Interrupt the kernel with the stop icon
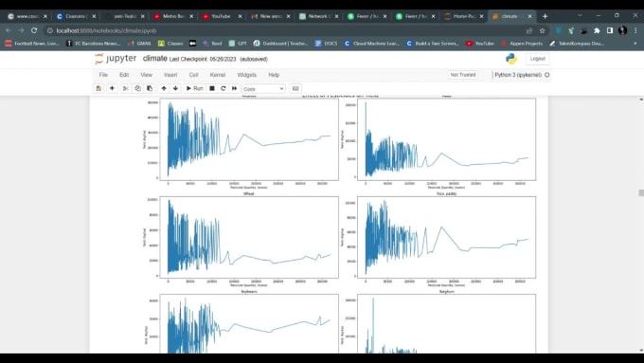This screenshot has width=644, height=363. (212, 88)
